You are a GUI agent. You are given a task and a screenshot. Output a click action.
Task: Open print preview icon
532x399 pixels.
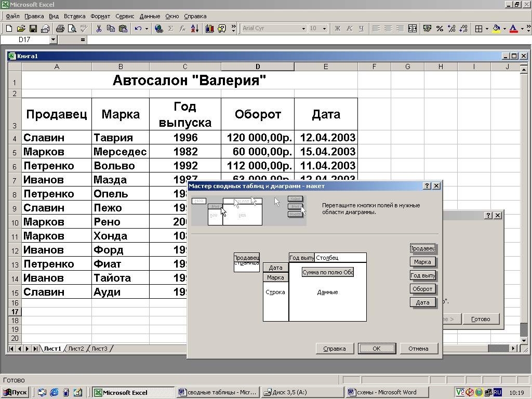(x=72, y=29)
